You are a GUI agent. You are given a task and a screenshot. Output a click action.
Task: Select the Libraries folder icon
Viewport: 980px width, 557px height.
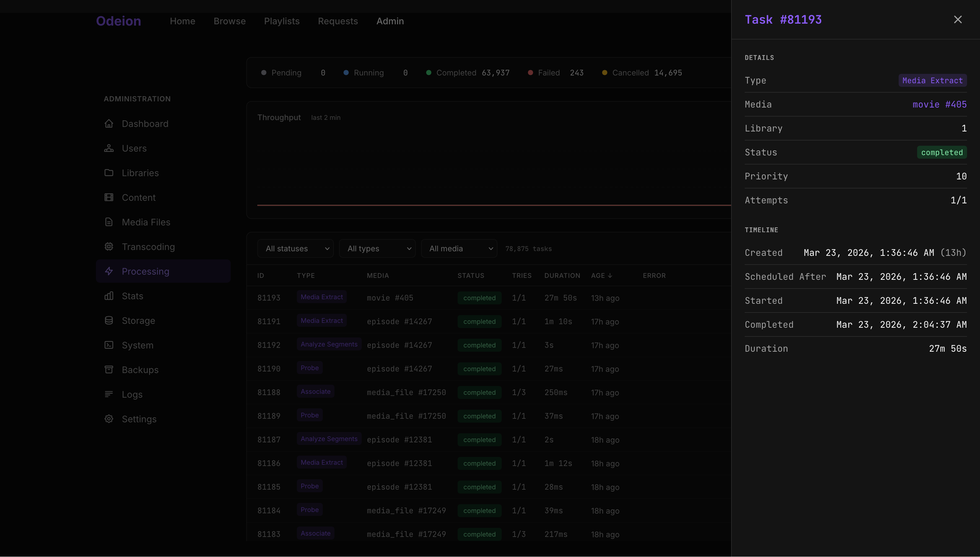click(x=109, y=173)
